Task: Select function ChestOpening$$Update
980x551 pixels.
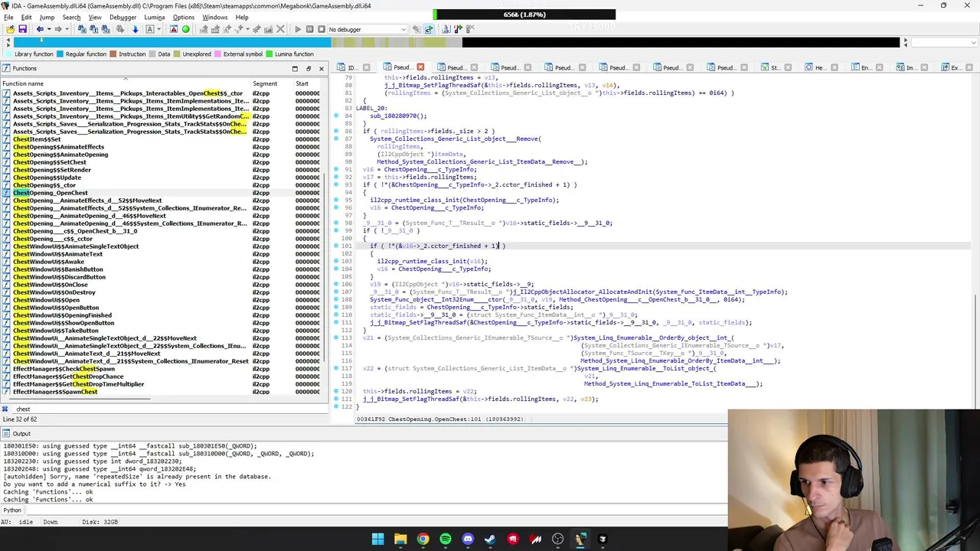Action: tap(47, 178)
